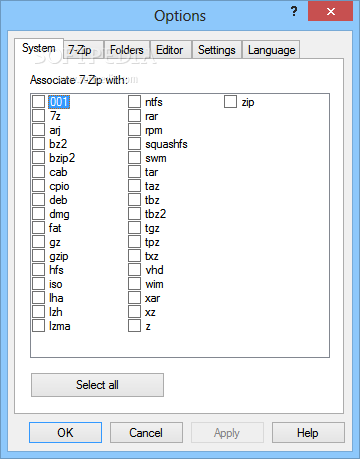Enable the gz checkbox

(x=38, y=242)
